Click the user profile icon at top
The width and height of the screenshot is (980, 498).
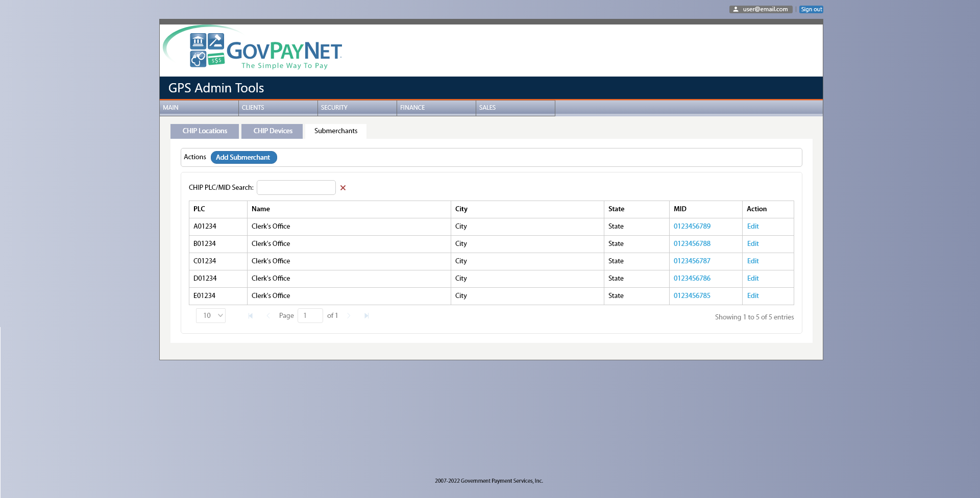pyautogui.click(x=736, y=9)
